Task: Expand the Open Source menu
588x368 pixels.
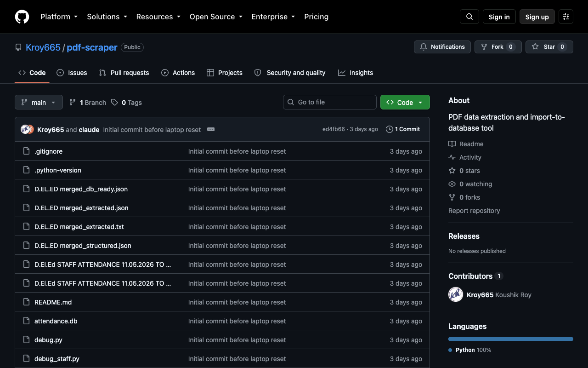Action: tap(216, 17)
